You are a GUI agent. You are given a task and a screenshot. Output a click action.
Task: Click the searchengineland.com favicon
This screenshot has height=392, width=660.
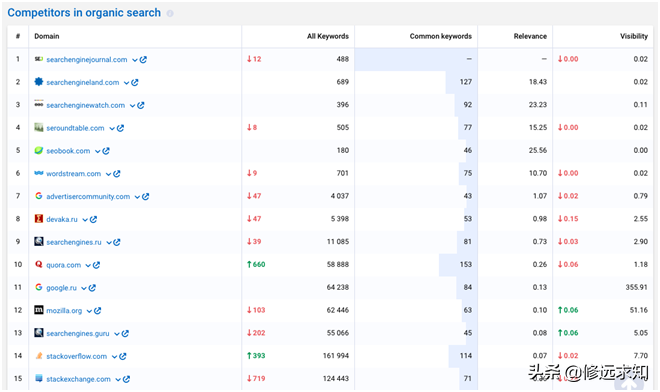coord(39,82)
